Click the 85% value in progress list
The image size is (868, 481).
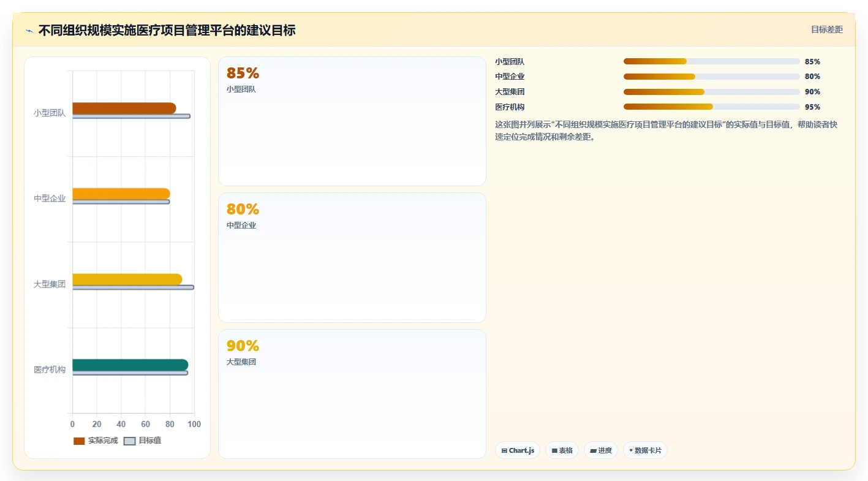click(x=812, y=61)
